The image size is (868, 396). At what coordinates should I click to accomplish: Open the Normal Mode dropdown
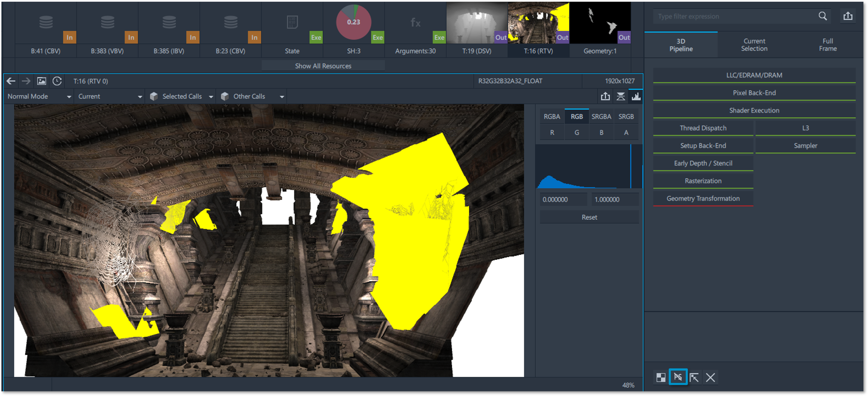[x=39, y=96]
